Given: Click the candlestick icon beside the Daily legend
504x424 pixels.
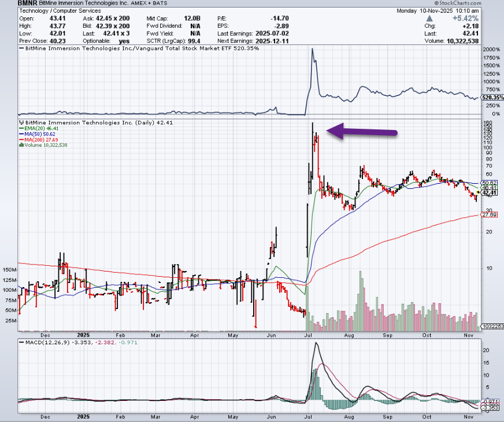Looking at the screenshot, I should click(21, 123).
